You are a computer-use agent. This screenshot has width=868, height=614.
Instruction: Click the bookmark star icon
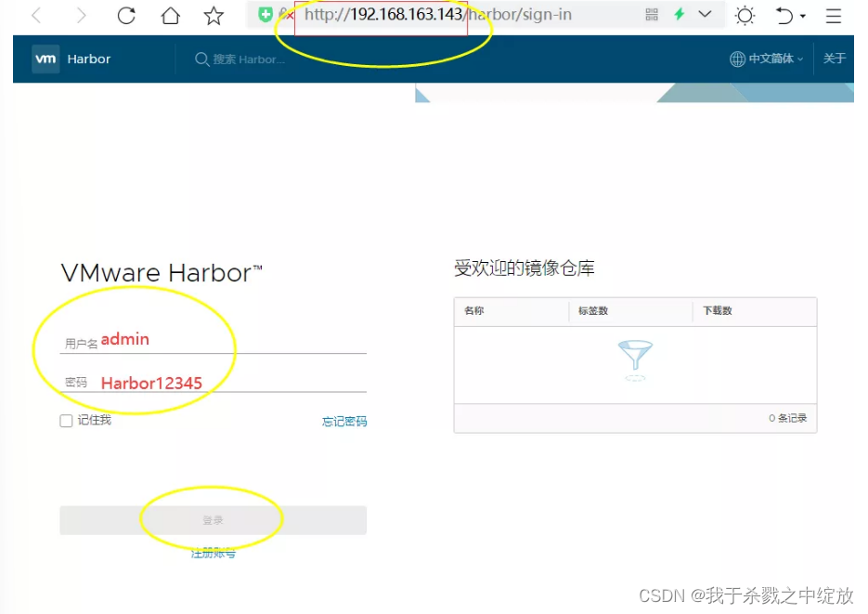pyautogui.click(x=213, y=15)
